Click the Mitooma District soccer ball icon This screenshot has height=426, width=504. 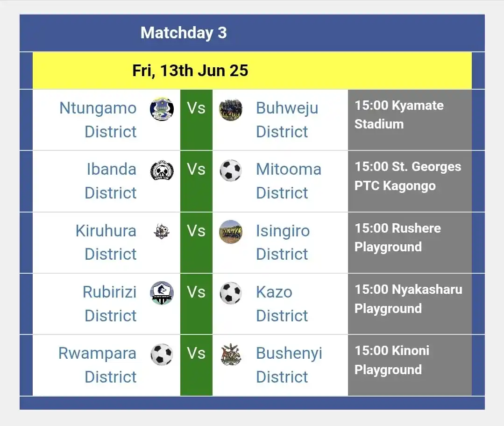231,170
